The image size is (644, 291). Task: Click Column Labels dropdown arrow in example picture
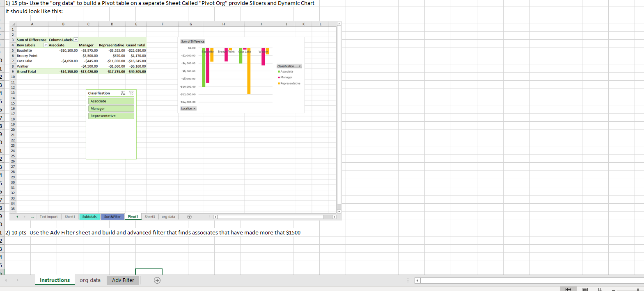click(76, 40)
